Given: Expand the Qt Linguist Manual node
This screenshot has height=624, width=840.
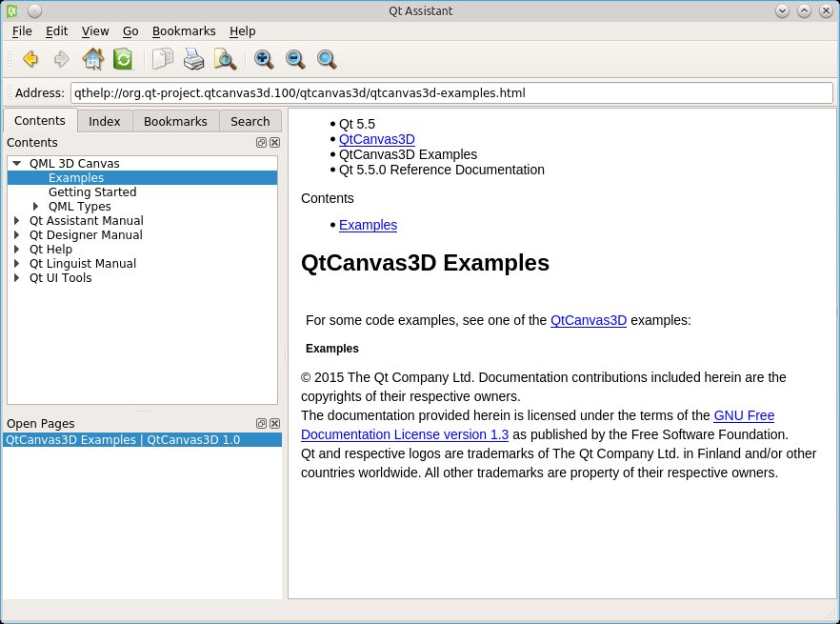Looking at the screenshot, I should click(x=17, y=264).
